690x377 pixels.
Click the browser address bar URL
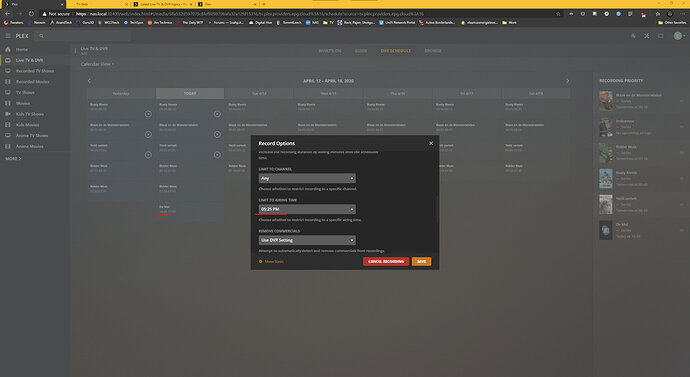pyautogui.click(x=250, y=14)
